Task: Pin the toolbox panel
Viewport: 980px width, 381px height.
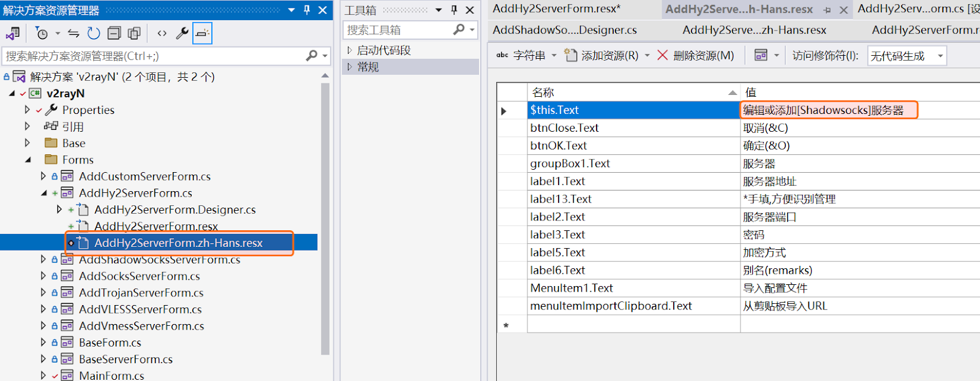Action: (x=454, y=10)
